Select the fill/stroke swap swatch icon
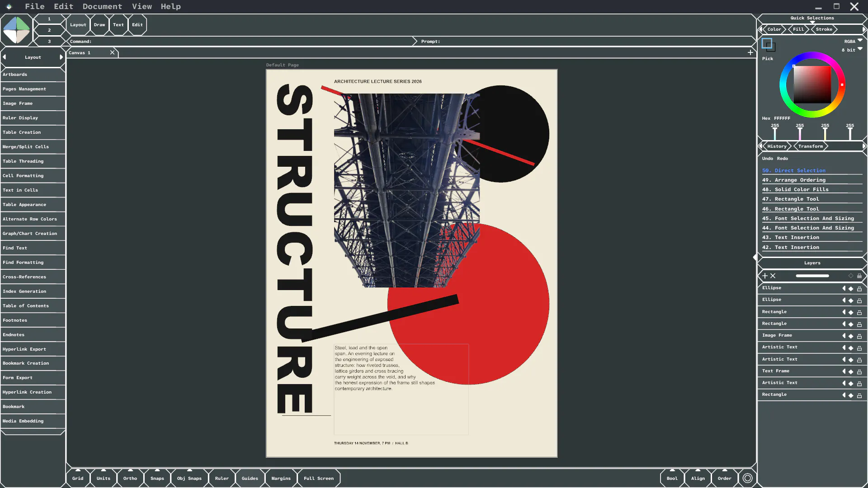Screen dimensions: 868x488 (x=769, y=45)
